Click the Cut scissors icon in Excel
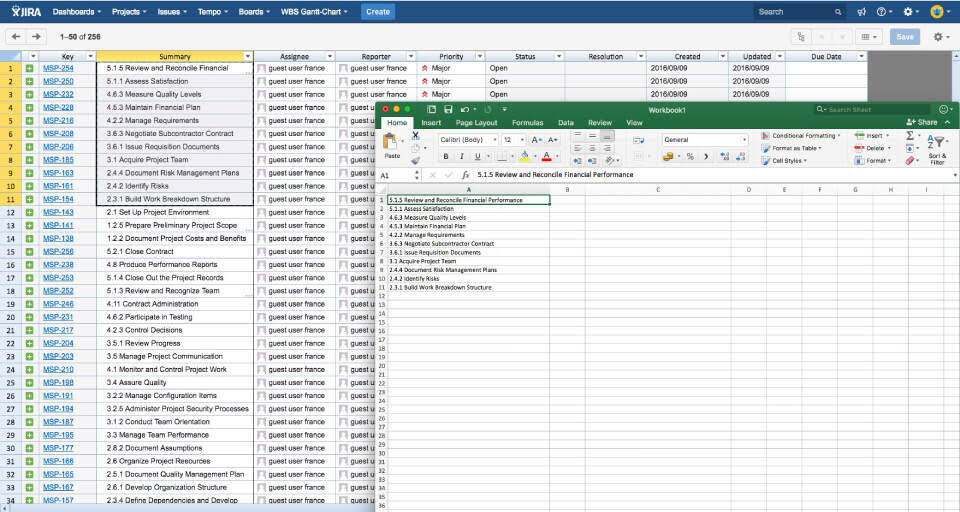960x512 pixels. (x=415, y=135)
